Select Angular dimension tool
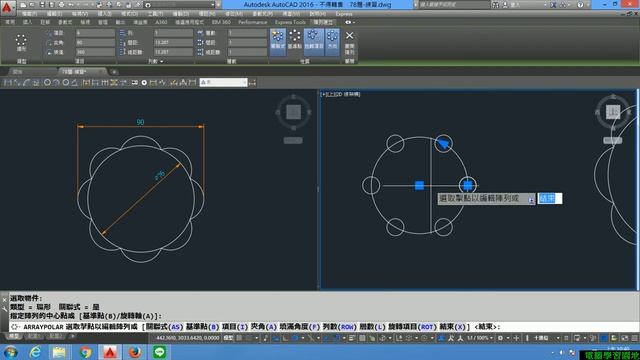Image resolution: width=640 pixels, height=360 pixels. [75, 82]
